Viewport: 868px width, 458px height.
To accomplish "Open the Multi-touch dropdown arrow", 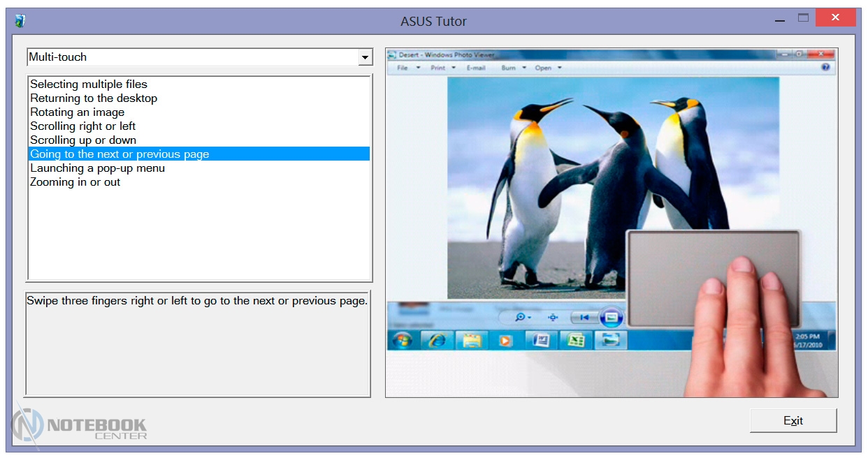I will tap(365, 57).
